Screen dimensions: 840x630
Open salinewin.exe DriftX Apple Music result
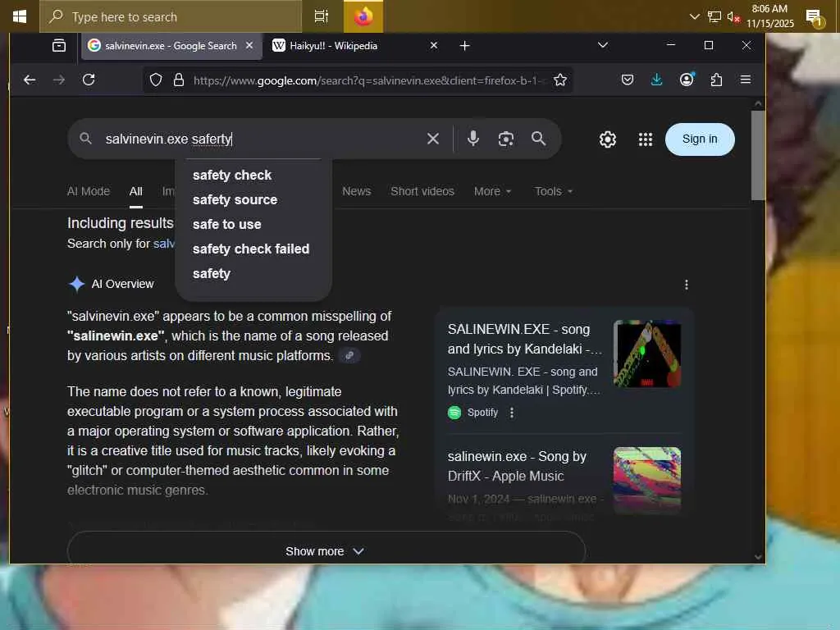coord(517,466)
